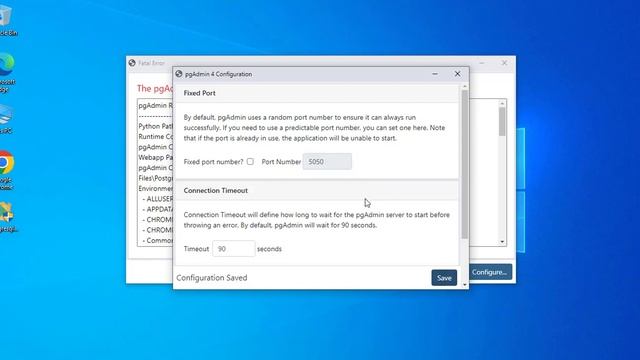Select the Google Chrome desktop icon
Viewport: 640px width, 360px height.
7,170
